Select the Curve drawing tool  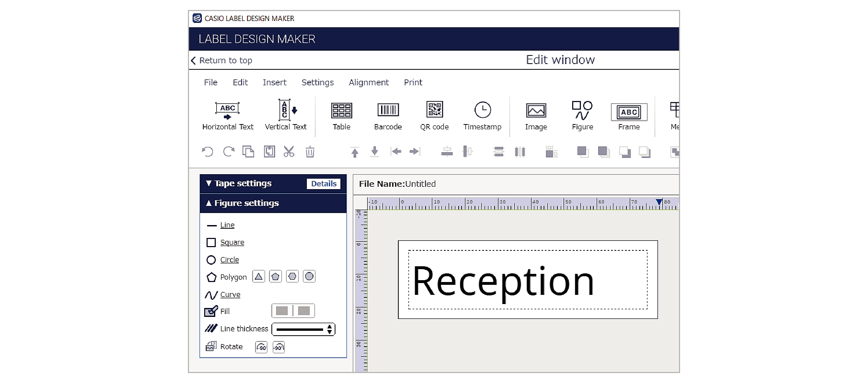[230, 294]
